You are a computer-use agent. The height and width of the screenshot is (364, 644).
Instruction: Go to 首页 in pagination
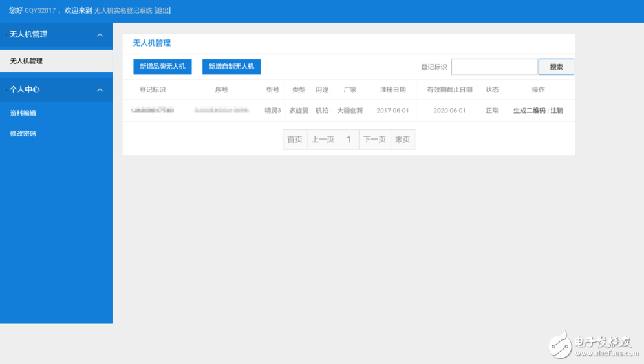[x=295, y=140]
